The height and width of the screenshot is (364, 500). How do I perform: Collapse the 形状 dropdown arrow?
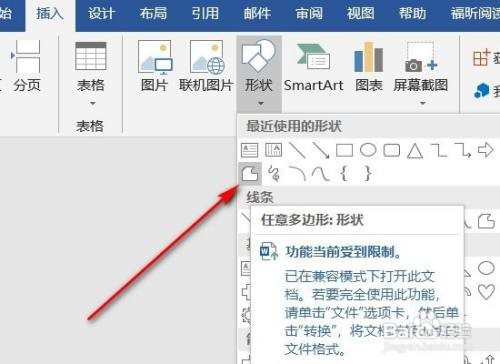[x=261, y=103]
